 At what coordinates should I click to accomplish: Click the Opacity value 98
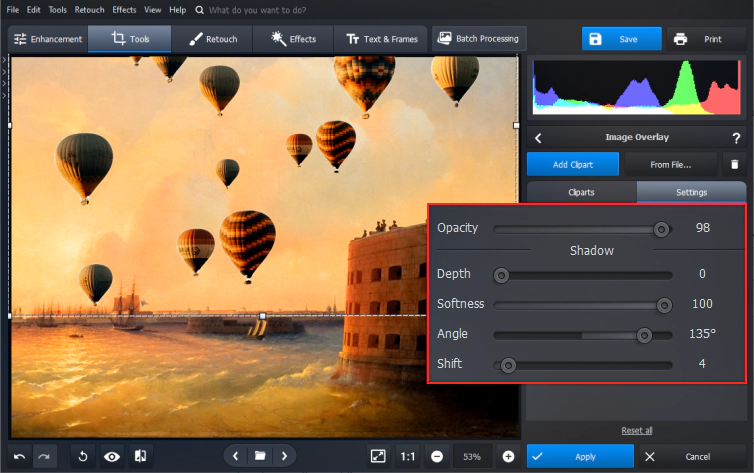coord(703,228)
